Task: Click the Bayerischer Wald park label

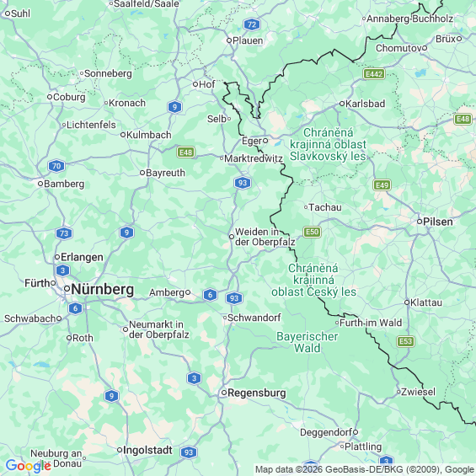Action: coord(307,342)
